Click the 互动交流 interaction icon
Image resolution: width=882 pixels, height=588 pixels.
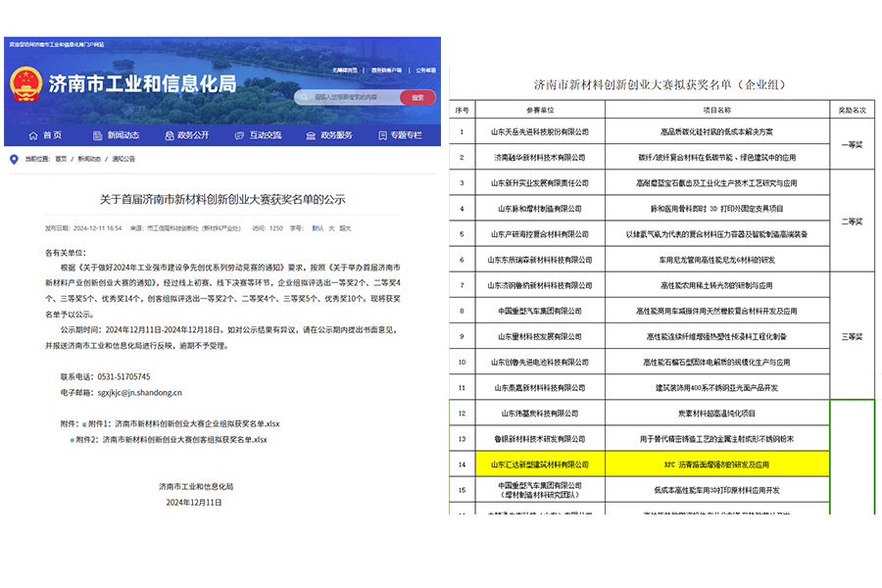(x=239, y=135)
